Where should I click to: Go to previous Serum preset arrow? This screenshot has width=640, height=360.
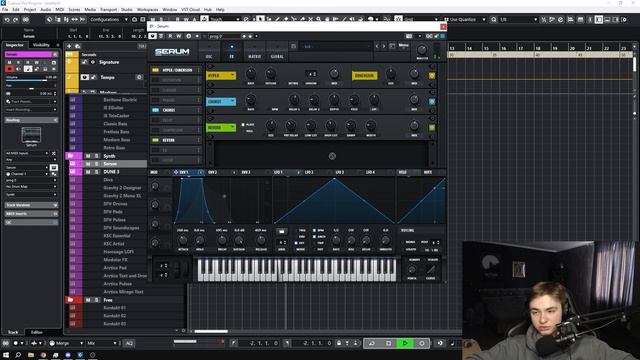(377, 46)
